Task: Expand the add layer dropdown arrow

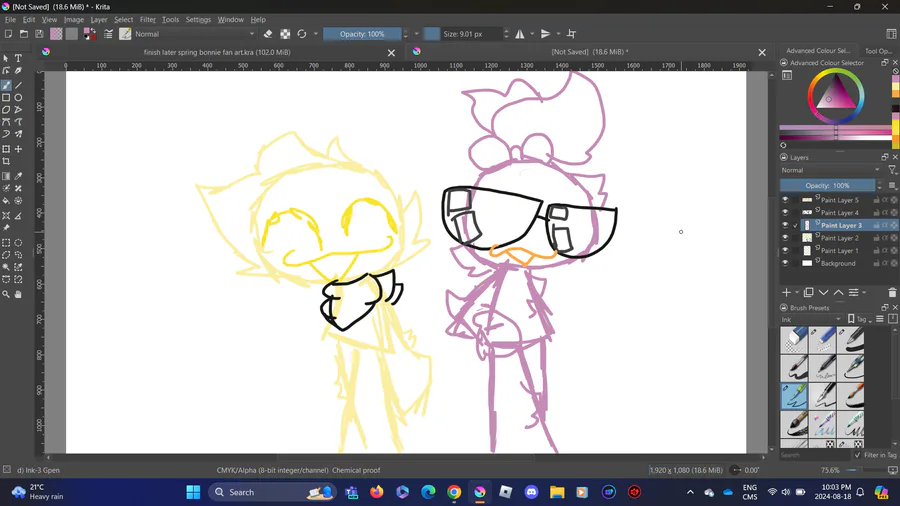Action: tap(797, 293)
